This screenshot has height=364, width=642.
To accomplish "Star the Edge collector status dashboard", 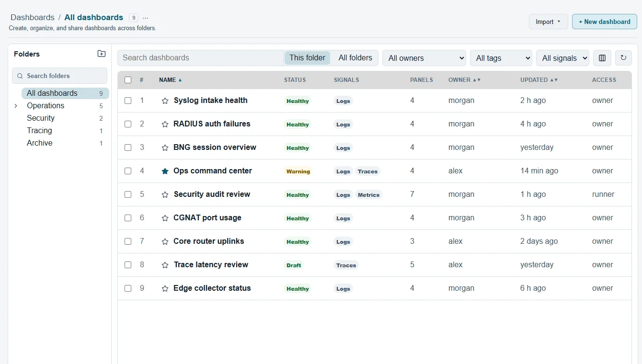I will pos(165,288).
